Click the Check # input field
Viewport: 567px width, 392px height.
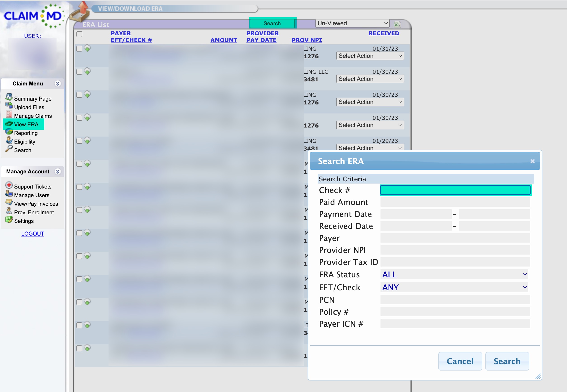coord(455,190)
